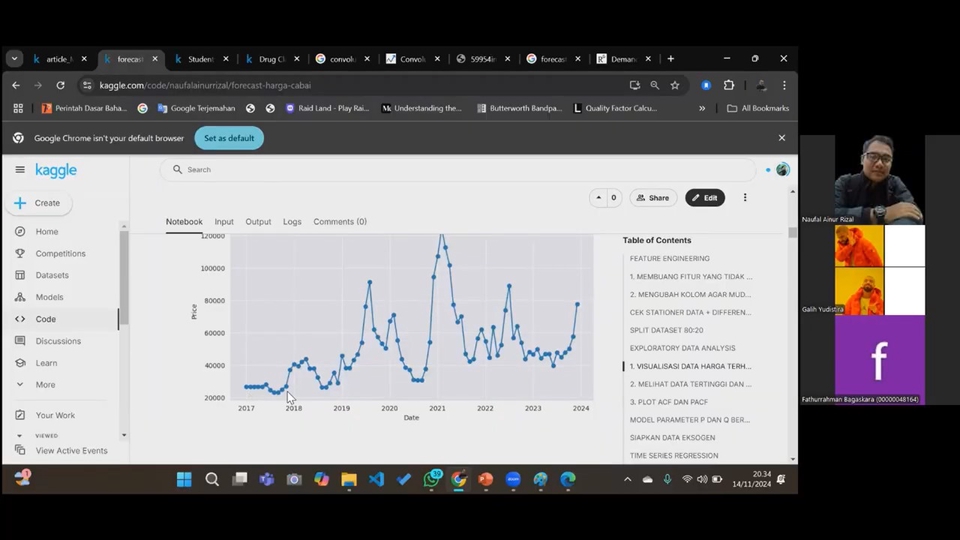
Task: Click View Active Events link
Action: coord(71,451)
